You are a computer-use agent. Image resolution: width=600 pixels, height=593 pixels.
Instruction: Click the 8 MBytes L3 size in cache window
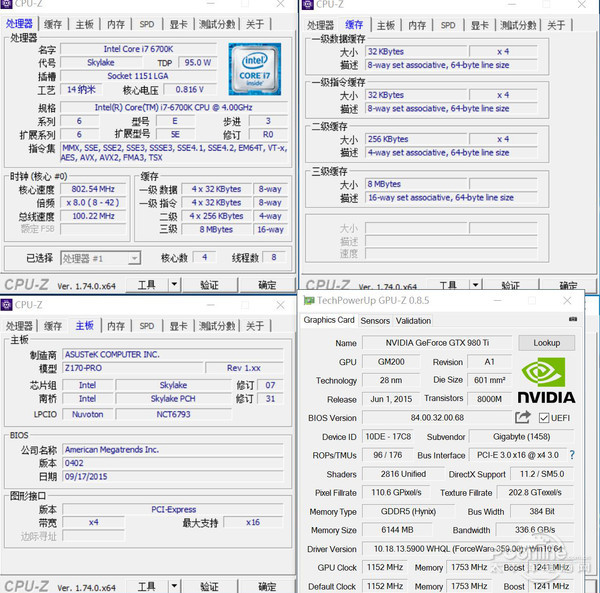[x=416, y=184]
